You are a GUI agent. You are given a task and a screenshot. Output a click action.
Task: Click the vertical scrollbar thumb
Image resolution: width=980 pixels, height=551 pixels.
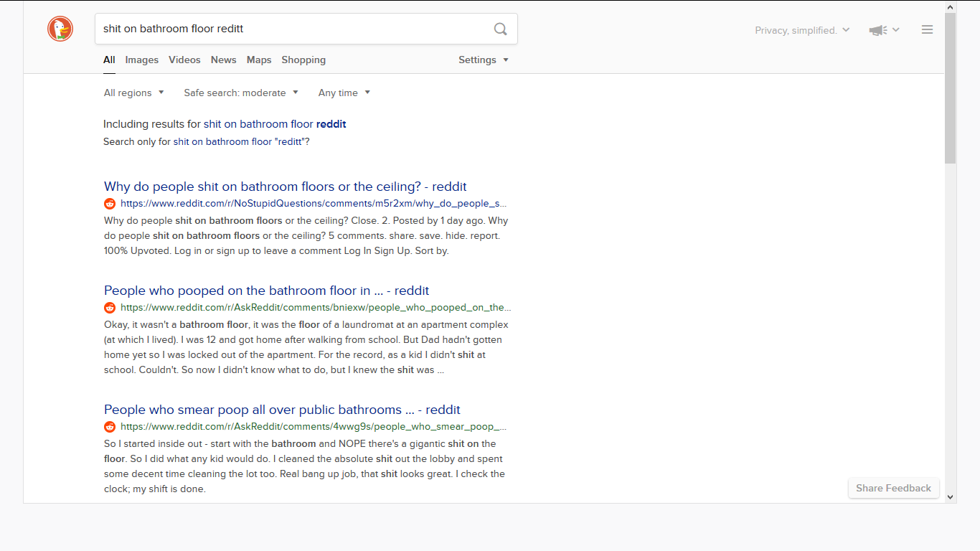tap(951, 88)
